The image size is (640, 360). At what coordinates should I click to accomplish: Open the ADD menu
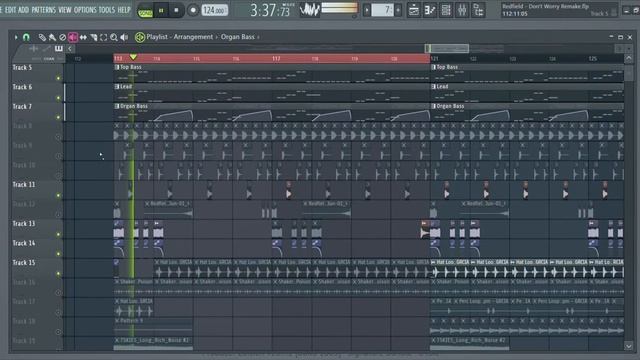pyautogui.click(x=24, y=10)
